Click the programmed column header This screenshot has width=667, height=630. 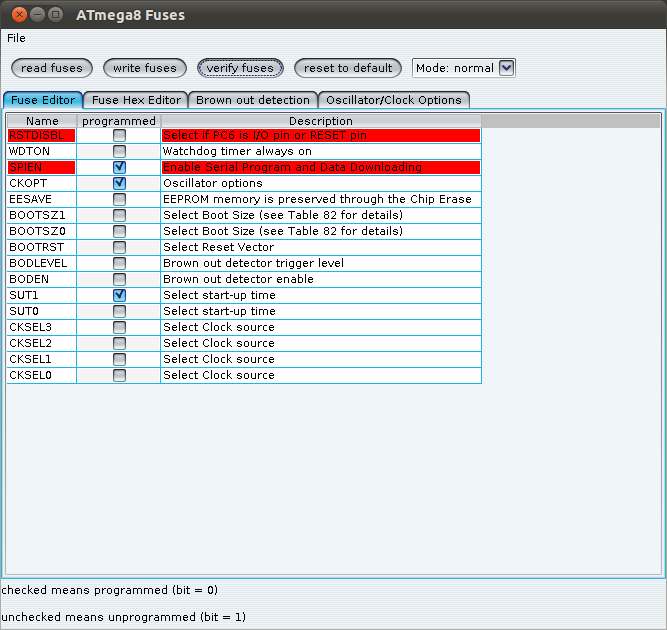pos(119,121)
